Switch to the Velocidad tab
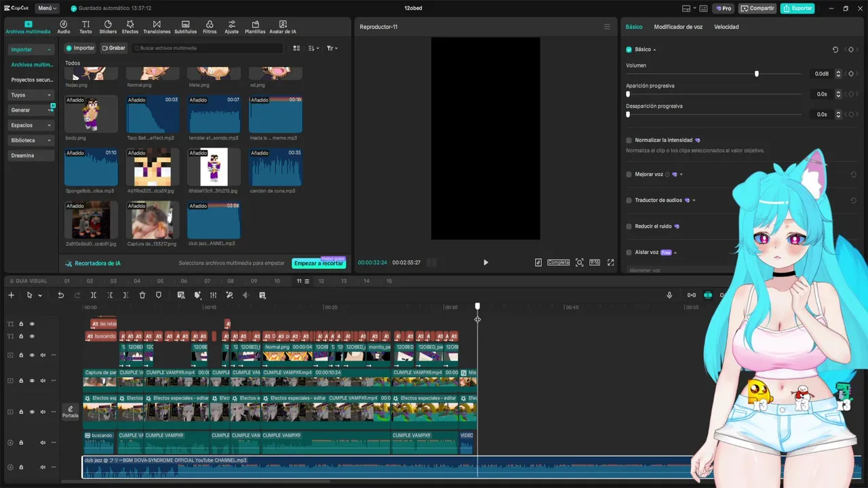The height and width of the screenshot is (488, 868). (x=726, y=27)
